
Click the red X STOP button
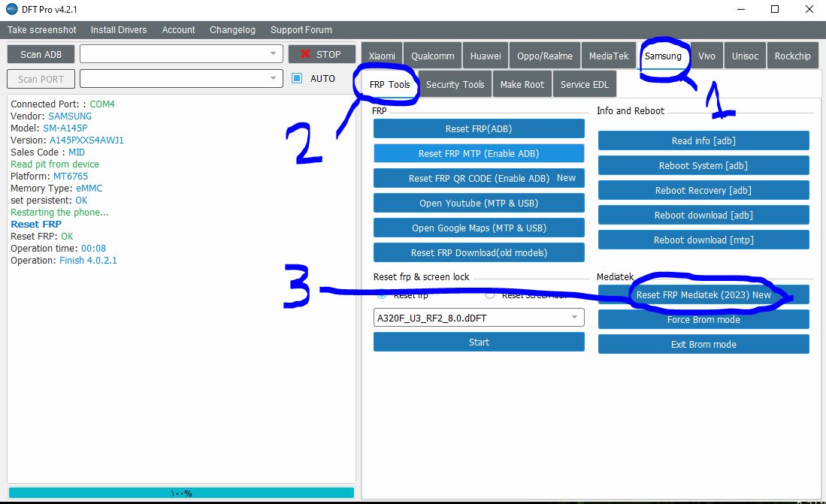322,54
